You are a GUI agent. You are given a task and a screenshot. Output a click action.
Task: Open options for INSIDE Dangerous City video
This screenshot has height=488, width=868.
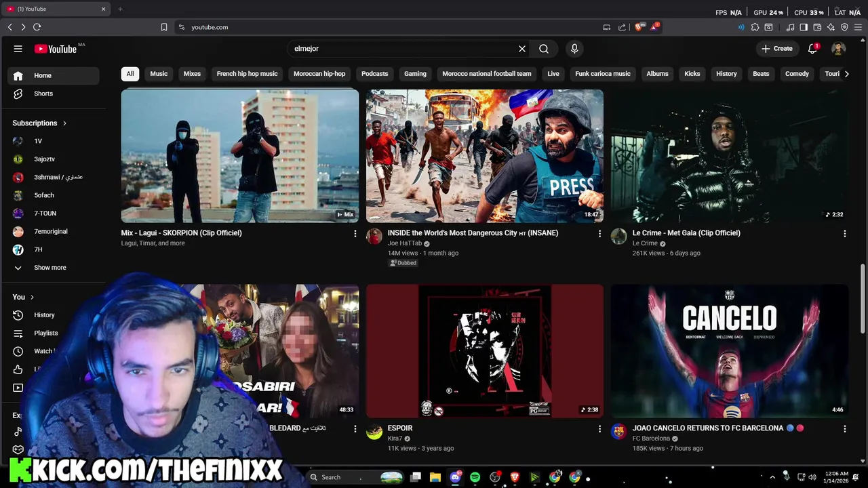pyautogui.click(x=599, y=233)
